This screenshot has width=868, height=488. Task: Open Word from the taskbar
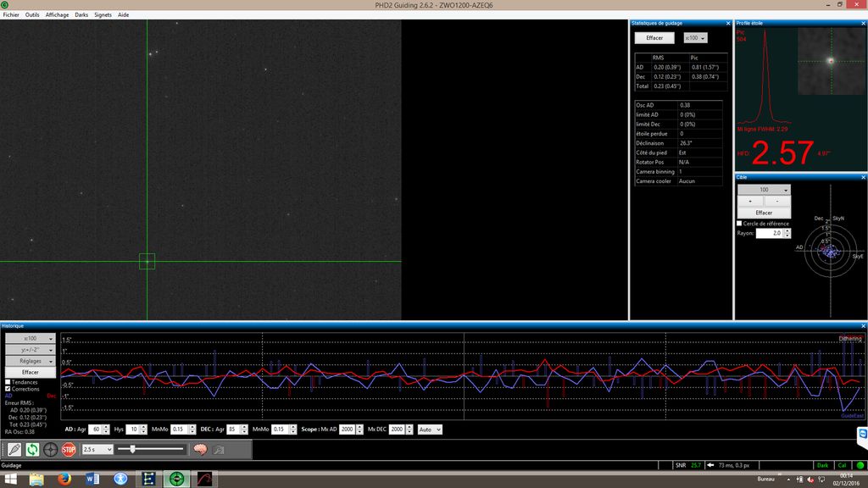(92, 480)
